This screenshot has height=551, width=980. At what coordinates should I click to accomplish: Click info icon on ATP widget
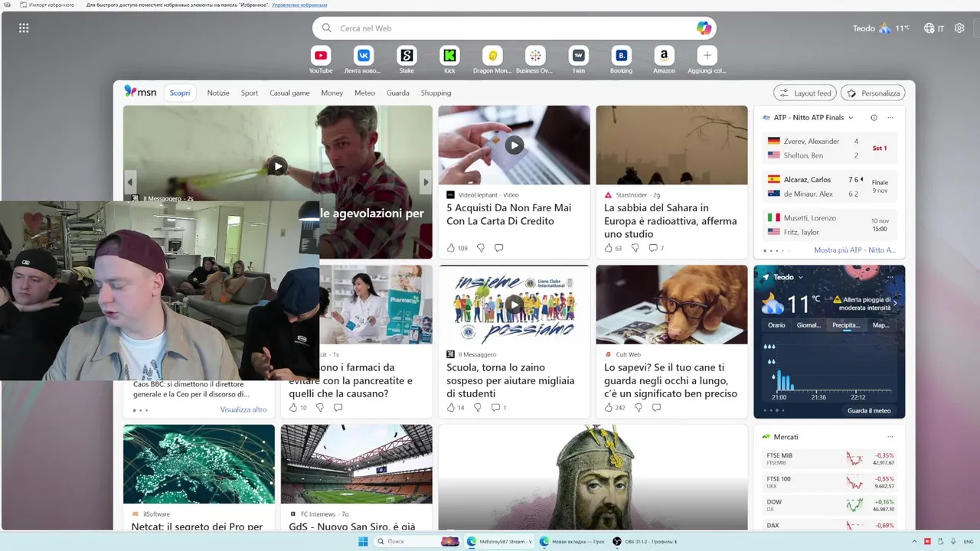coord(874,118)
